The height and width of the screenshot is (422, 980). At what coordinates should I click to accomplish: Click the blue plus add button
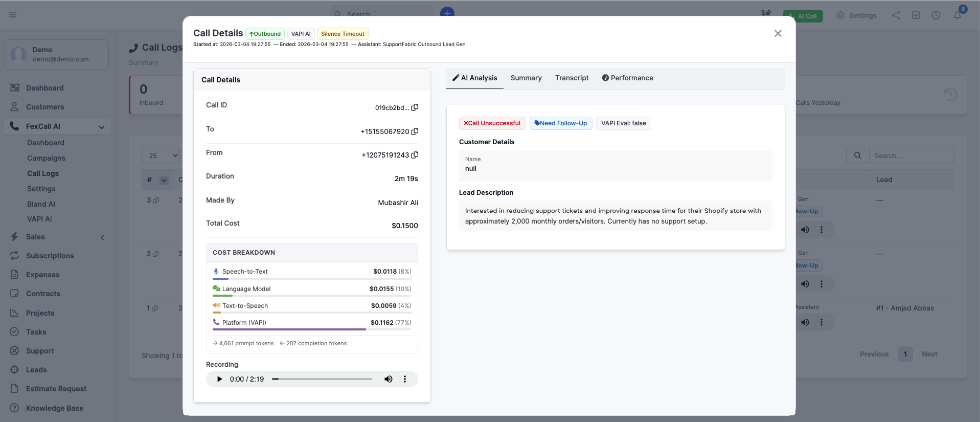[447, 12]
